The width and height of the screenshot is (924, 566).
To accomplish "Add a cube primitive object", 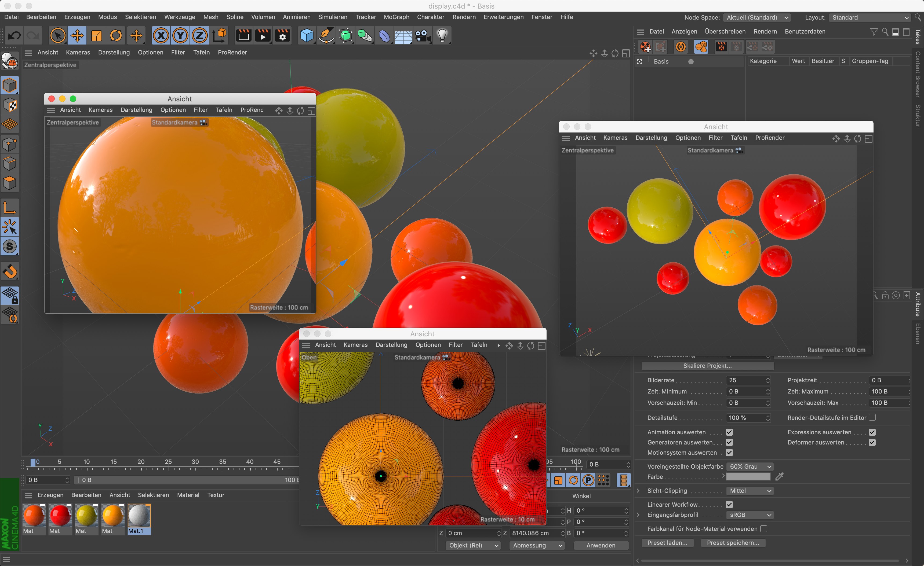I will point(307,36).
